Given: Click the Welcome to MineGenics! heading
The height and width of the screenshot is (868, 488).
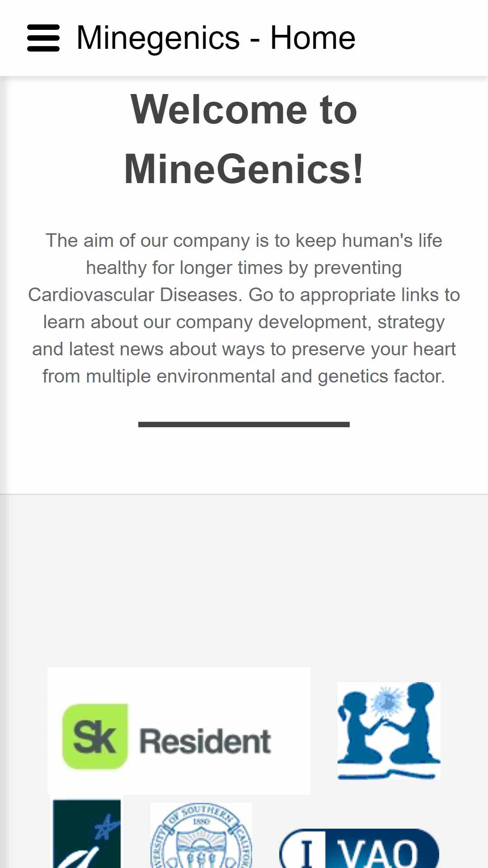Looking at the screenshot, I should 244,139.
